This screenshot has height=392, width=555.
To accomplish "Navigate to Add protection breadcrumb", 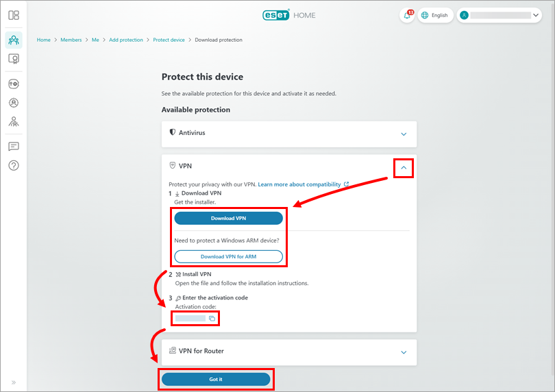I will tap(126, 40).
